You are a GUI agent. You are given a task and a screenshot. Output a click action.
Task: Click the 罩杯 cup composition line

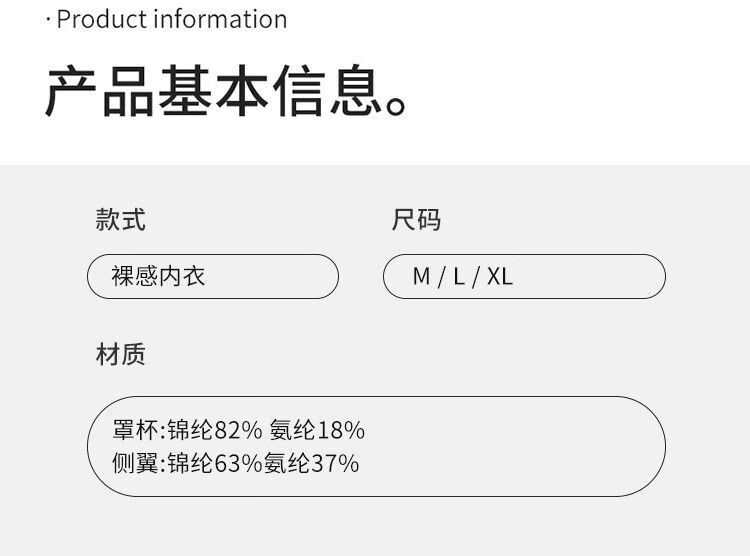coord(239,430)
